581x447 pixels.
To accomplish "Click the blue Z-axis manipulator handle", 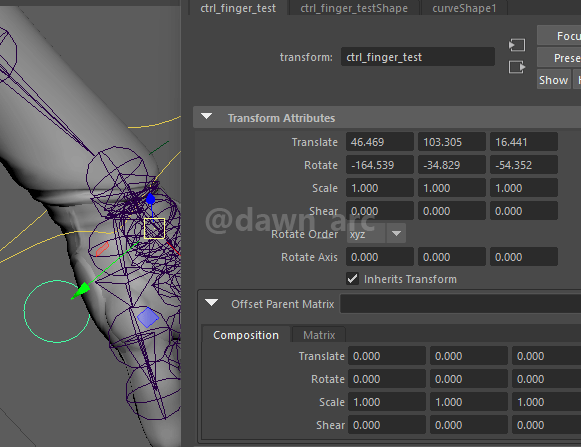I will (150, 199).
